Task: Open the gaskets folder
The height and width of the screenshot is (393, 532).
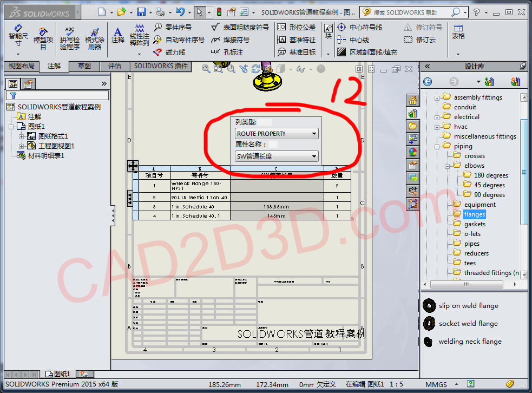Action: tap(475, 224)
